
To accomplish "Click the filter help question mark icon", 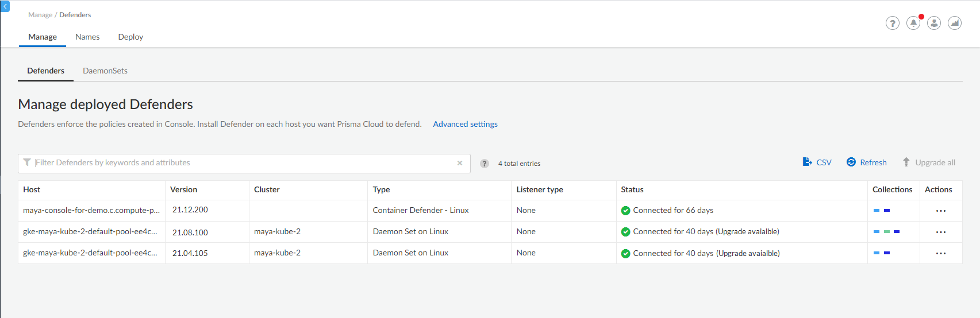I will click(485, 164).
